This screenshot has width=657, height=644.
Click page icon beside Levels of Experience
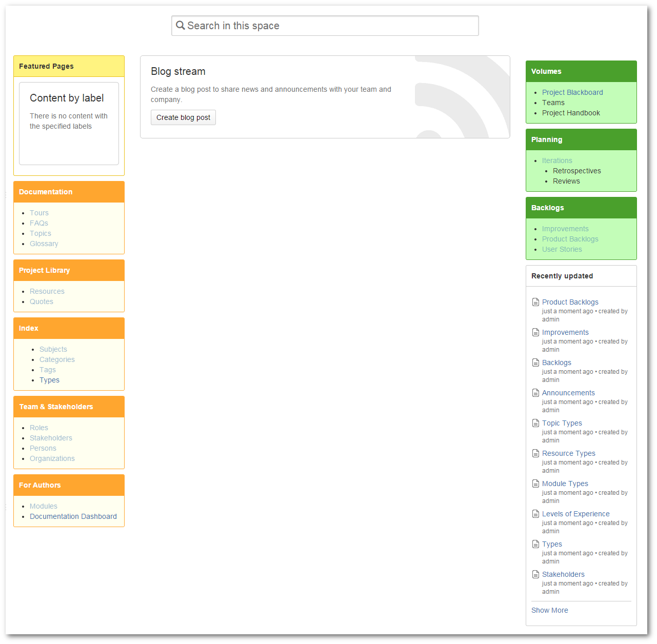[535, 514]
